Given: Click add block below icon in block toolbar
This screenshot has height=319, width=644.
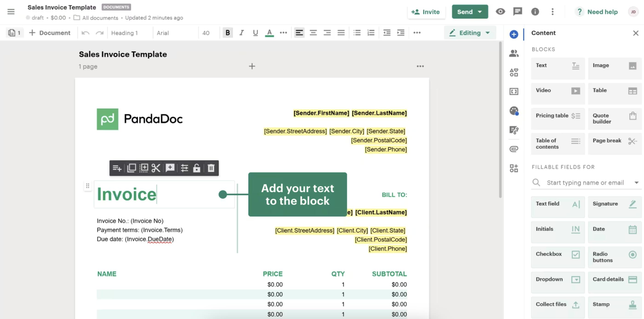Looking at the screenshot, I should click(117, 168).
